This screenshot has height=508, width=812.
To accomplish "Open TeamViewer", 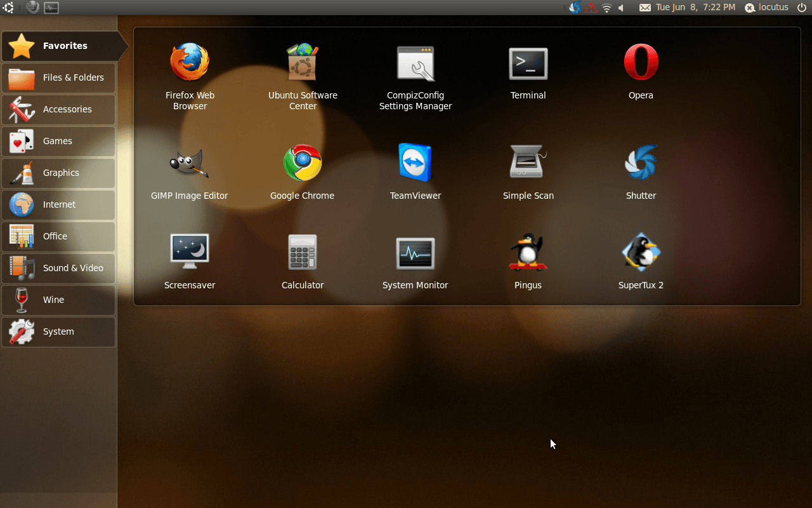I will (415, 171).
